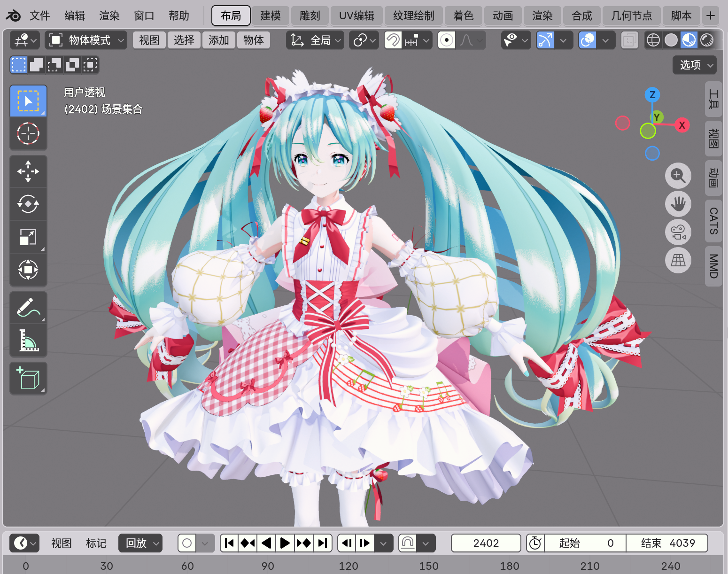
Task: Click the 3D Cursor tool
Action: [28, 133]
